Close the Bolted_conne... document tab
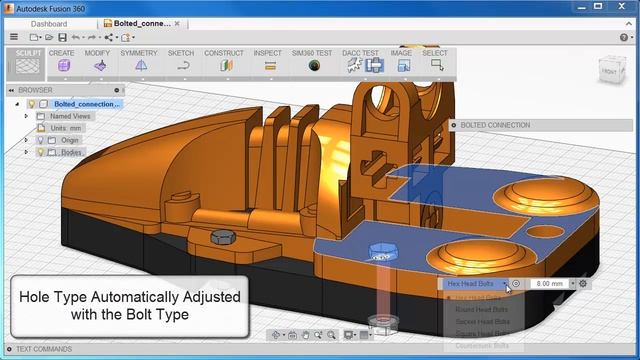The width and height of the screenshot is (640, 360). pos(177,24)
